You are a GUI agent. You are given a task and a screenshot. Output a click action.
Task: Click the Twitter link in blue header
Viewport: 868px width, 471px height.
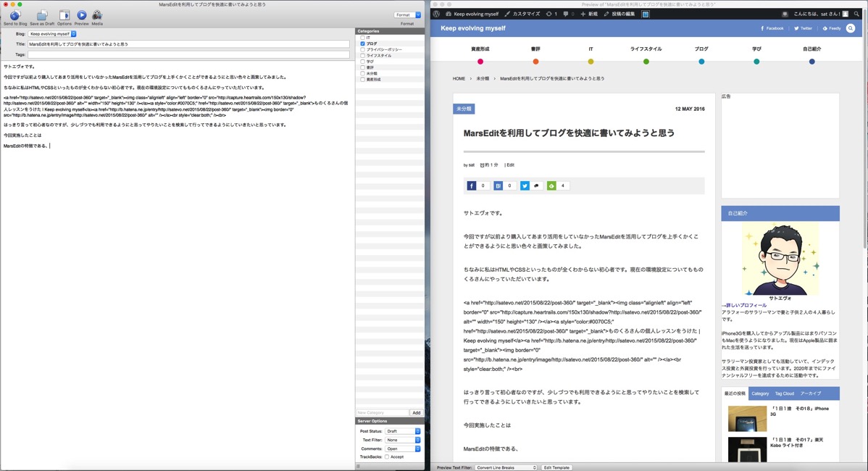(x=804, y=28)
